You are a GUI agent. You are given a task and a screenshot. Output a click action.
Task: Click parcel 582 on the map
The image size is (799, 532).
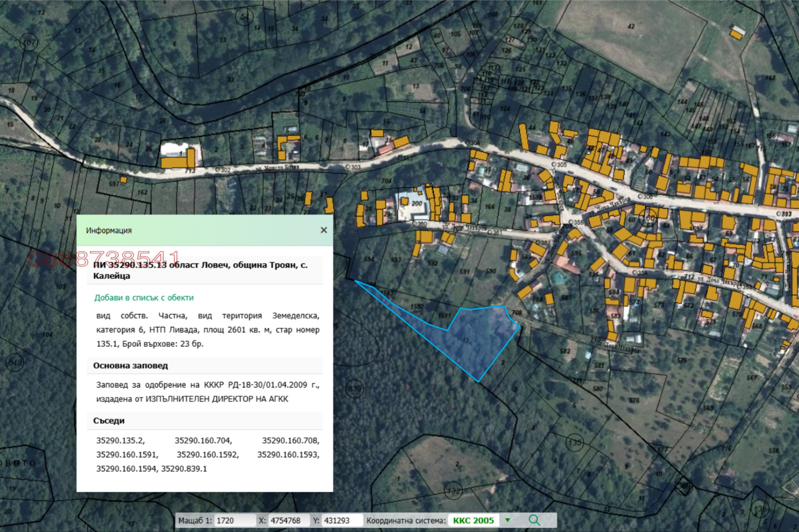click(565, 351)
